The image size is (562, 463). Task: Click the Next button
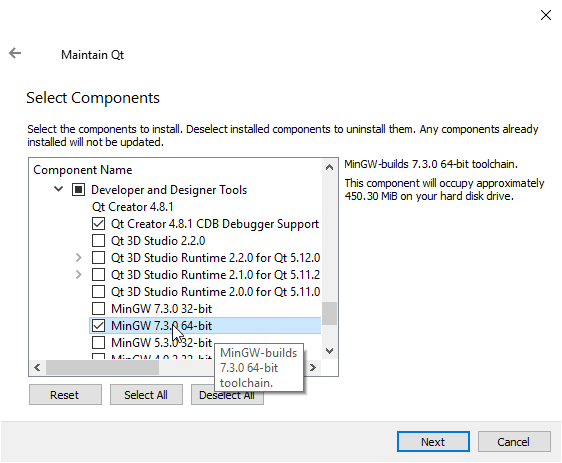click(433, 441)
